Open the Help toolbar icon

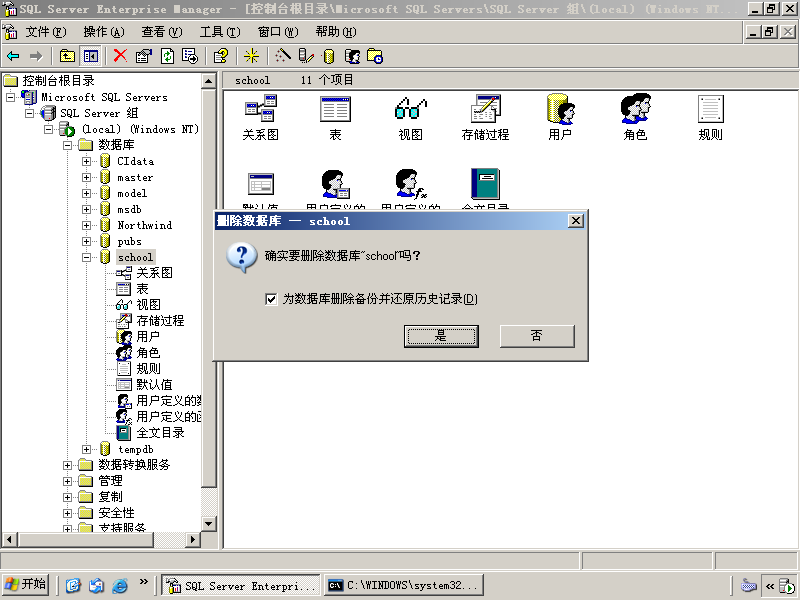pos(221,56)
